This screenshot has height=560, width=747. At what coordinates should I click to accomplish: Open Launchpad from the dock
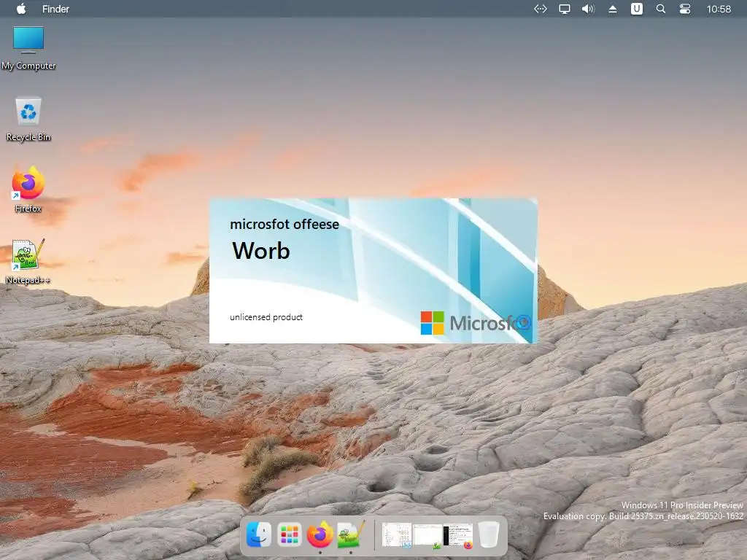[289, 534]
